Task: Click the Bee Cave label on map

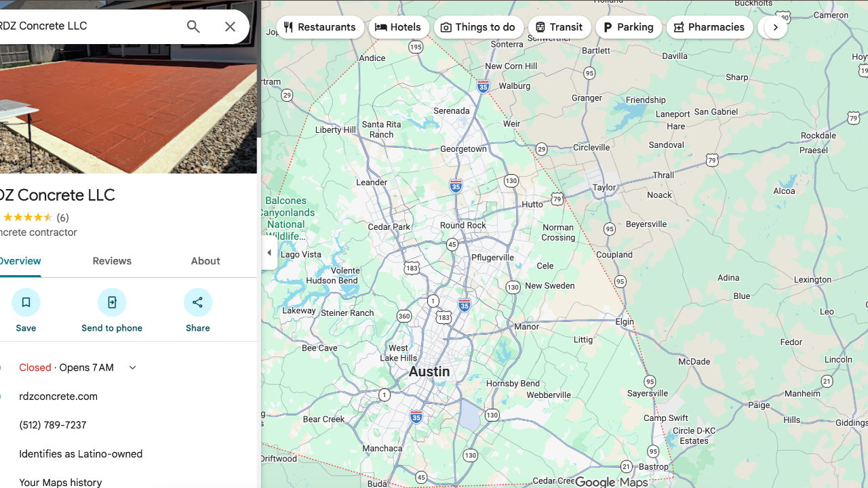Action: tap(319, 348)
